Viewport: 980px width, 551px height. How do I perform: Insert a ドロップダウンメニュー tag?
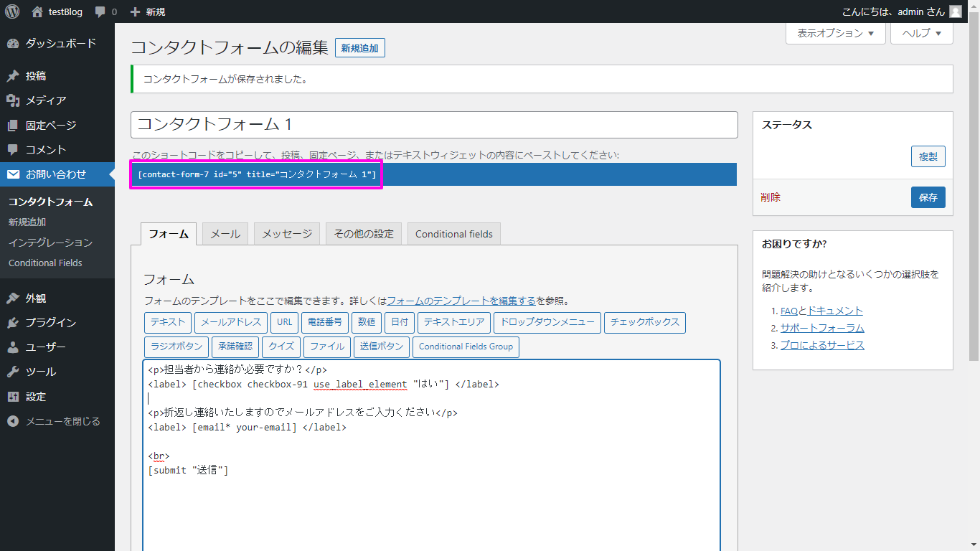(547, 323)
